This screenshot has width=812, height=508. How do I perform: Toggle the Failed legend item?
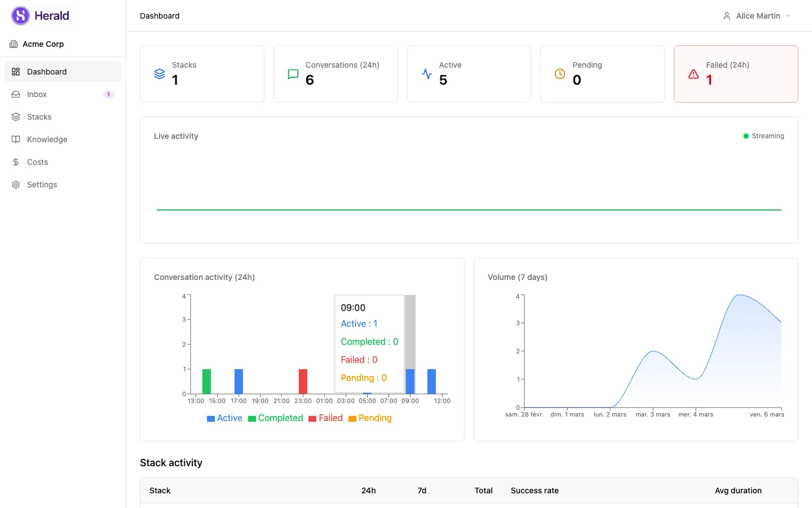[x=326, y=418]
